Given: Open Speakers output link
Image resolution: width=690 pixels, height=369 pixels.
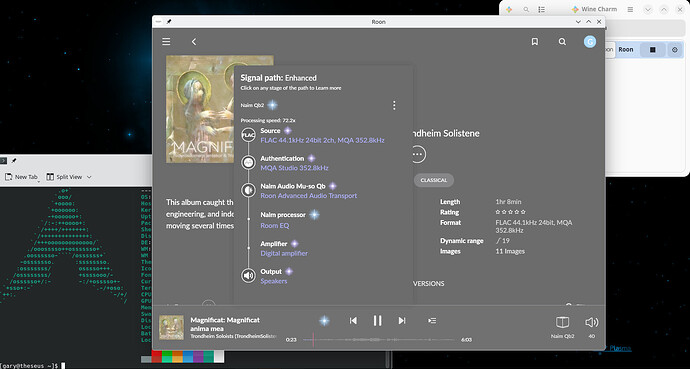Looking at the screenshot, I should 274,281.
